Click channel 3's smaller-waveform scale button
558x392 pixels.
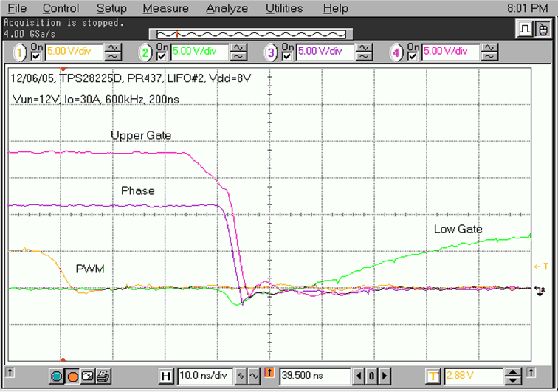364,56
